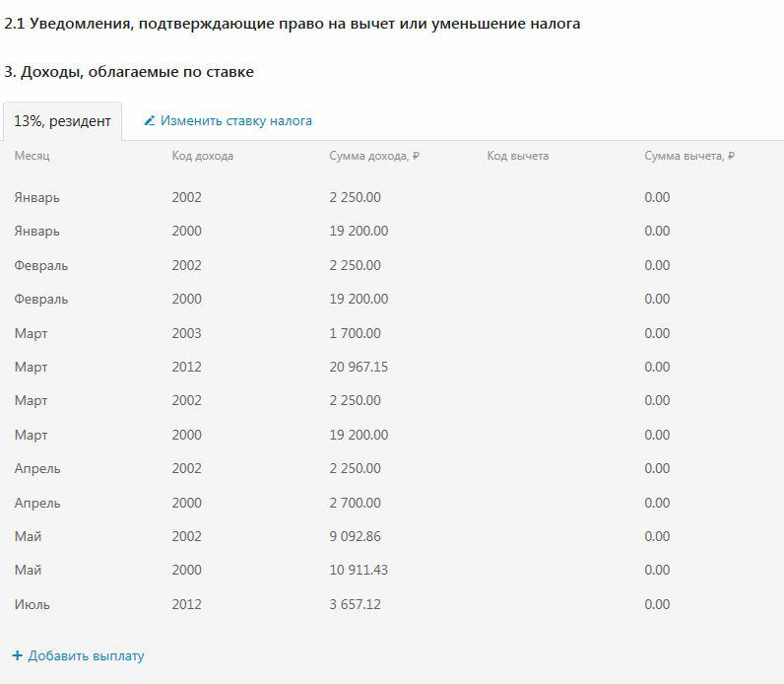The width and height of the screenshot is (784, 684).
Task: Click the Месяц column header
Action: 32,156
